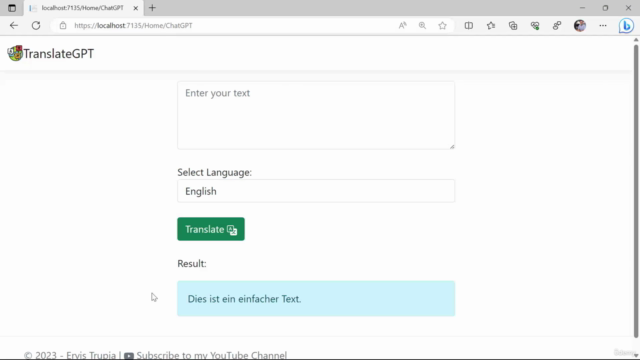
Task: Click the Subscribe to my YouTube Channel link
Action: (211, 355)
